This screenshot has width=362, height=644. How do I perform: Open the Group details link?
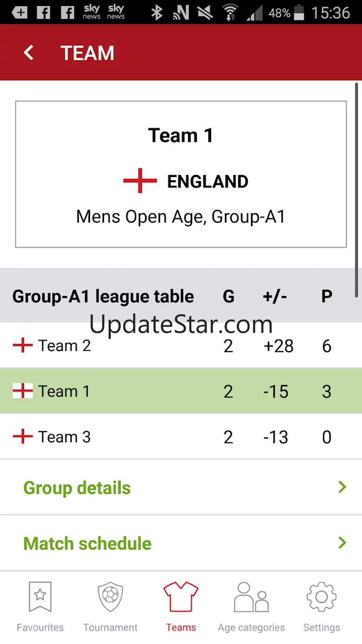[x=77, y=488]
